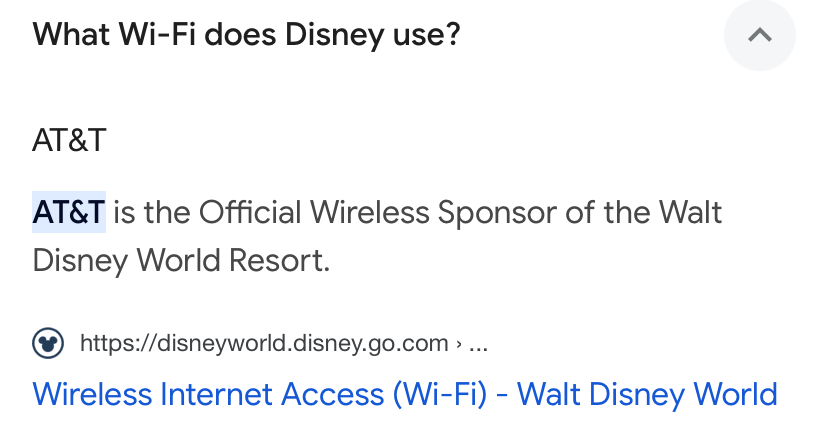This screenshot has width=828, height=447.
Task: Click the plain AT&T answer heading
Action: pos(69,140)
